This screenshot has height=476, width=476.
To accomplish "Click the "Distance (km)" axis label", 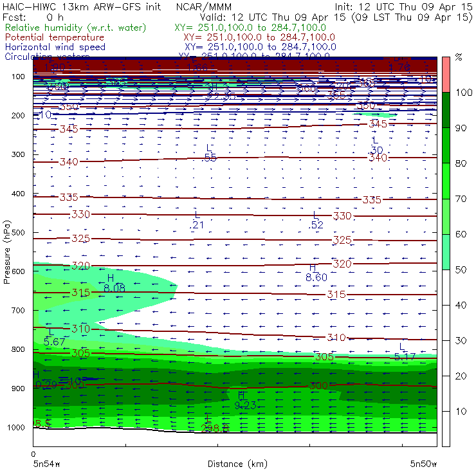I will click(x=237, y=464).
